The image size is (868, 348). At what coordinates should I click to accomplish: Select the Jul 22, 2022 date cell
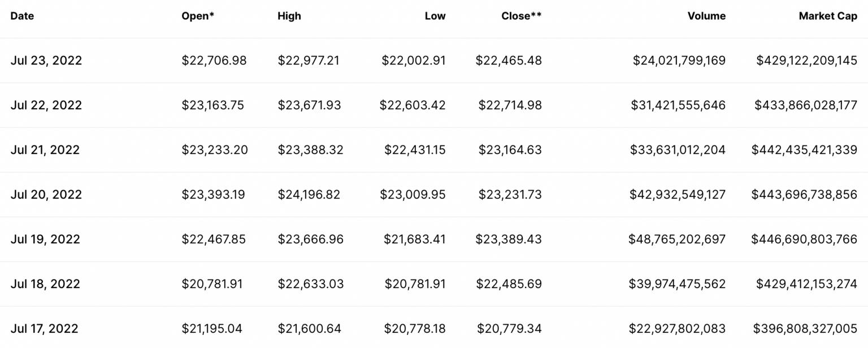click(x=46, y=105)
